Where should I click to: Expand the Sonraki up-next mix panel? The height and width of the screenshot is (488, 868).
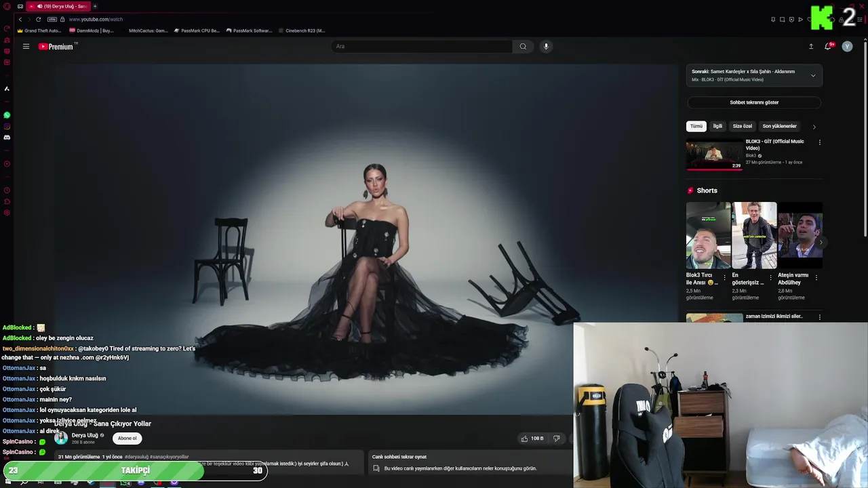click(813, 75)
